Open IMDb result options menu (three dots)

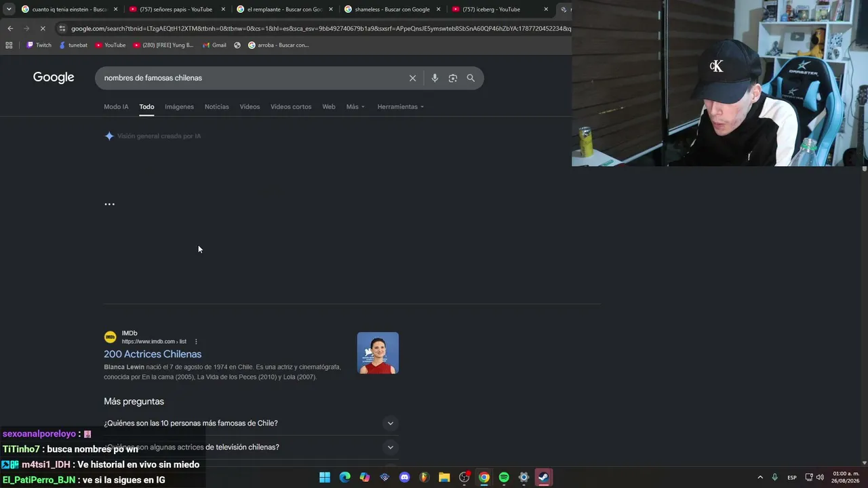pos(196,342)
